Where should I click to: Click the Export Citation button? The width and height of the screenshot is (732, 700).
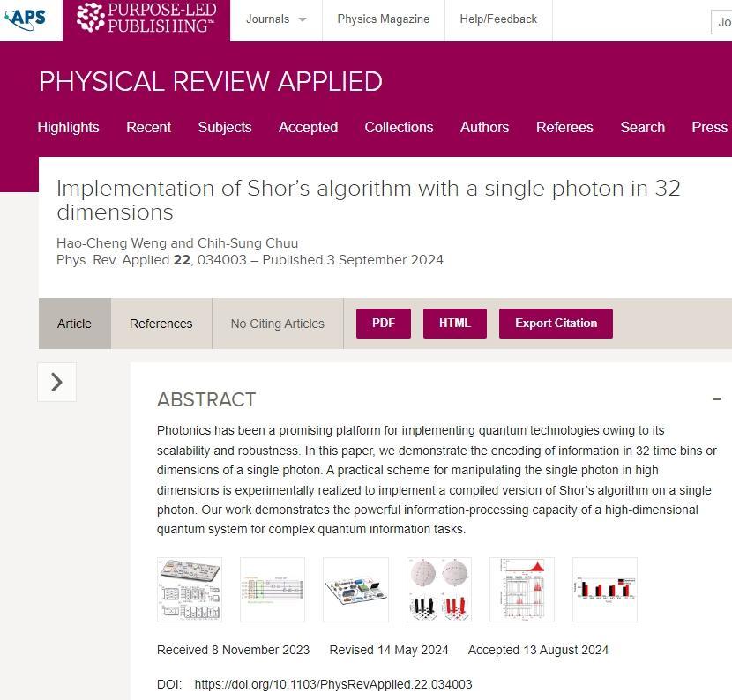[556, 323]
